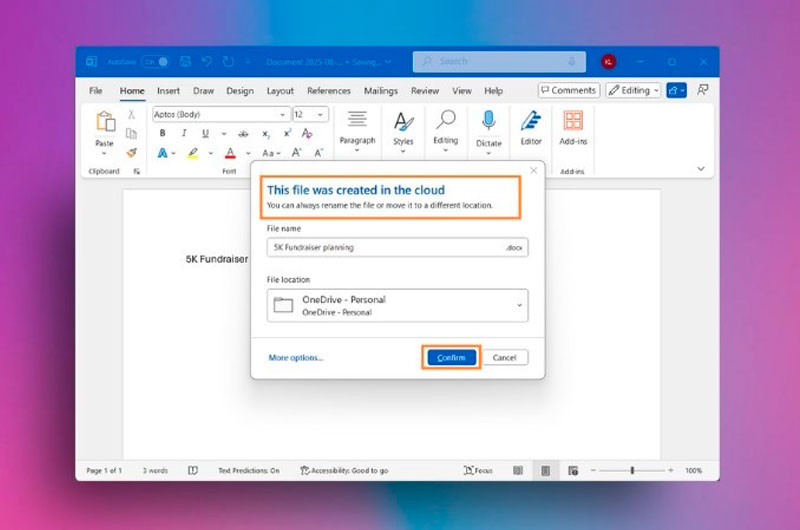This screenshot has width=800, height=530.
Task: Click the Confirm button
Action: click(451, 358)
